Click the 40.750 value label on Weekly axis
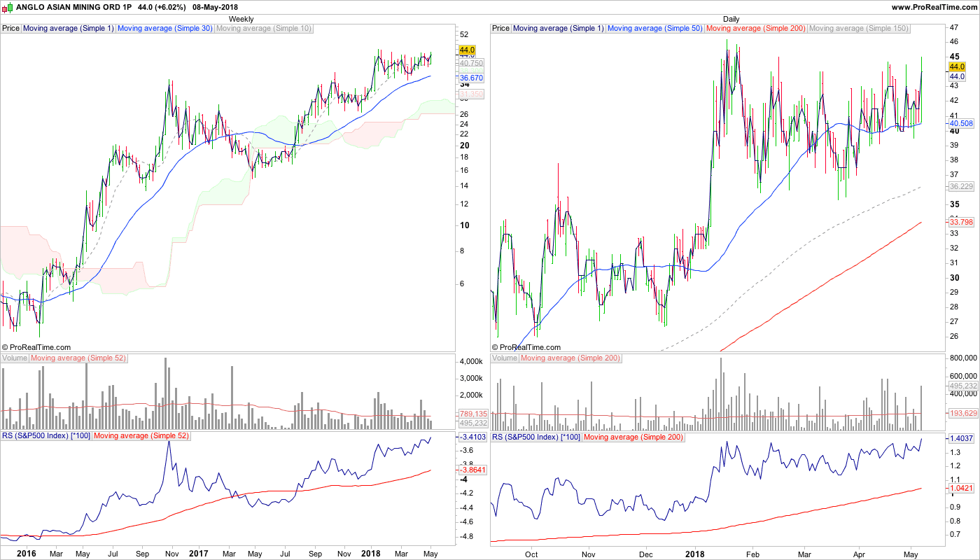The image size is (980, 560). [x=471, y=63]
